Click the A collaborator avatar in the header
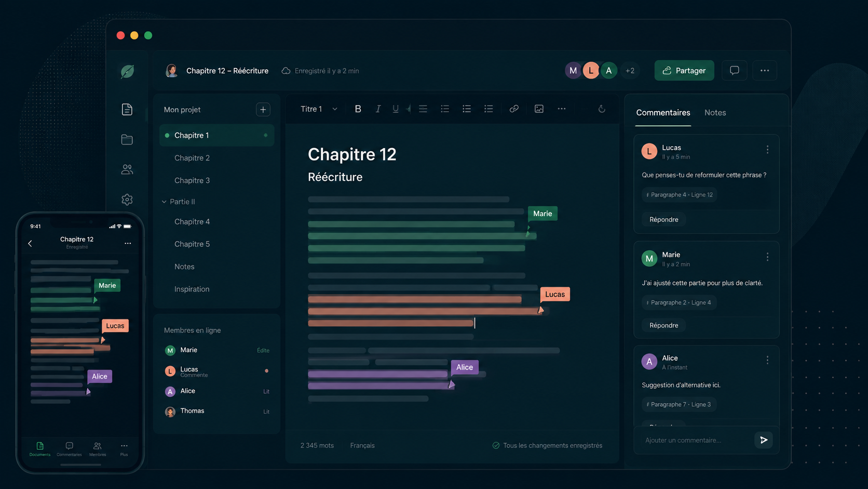 (608, 71)
